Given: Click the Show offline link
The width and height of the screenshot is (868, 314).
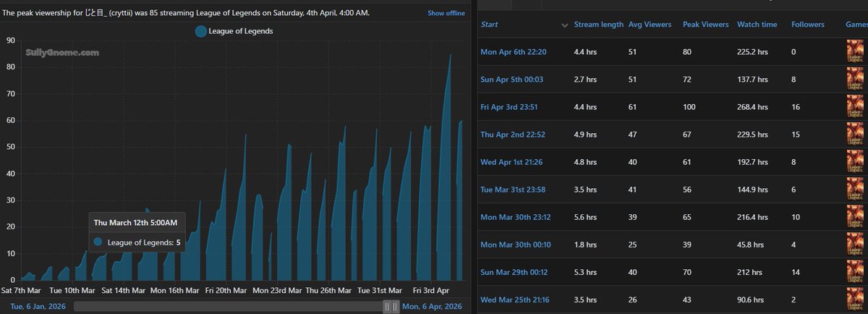Looking at the screenshot, I should coord(446,13).
